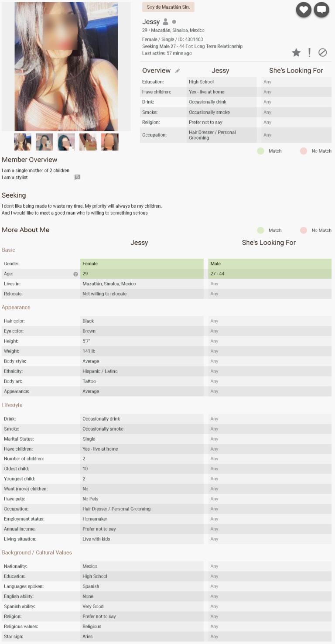View the thumbnail showing teal-colored hair

(x=66, y=142)
